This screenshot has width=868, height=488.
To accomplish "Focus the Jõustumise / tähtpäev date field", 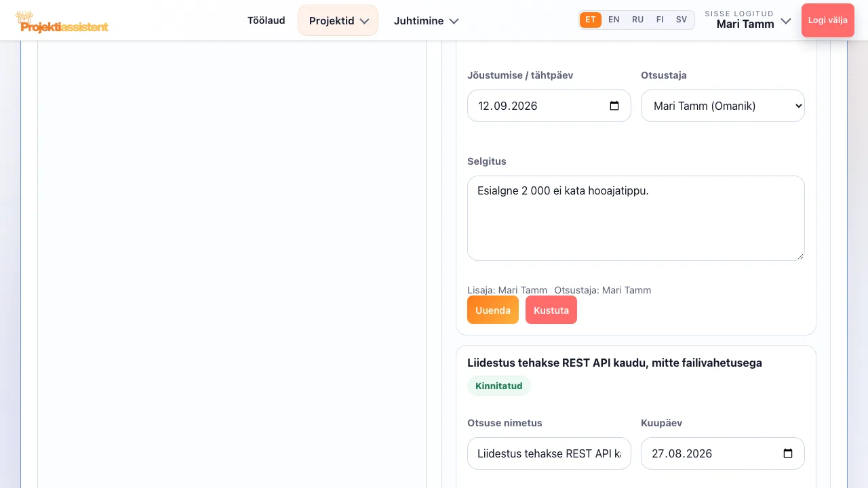I will [549, 106].
